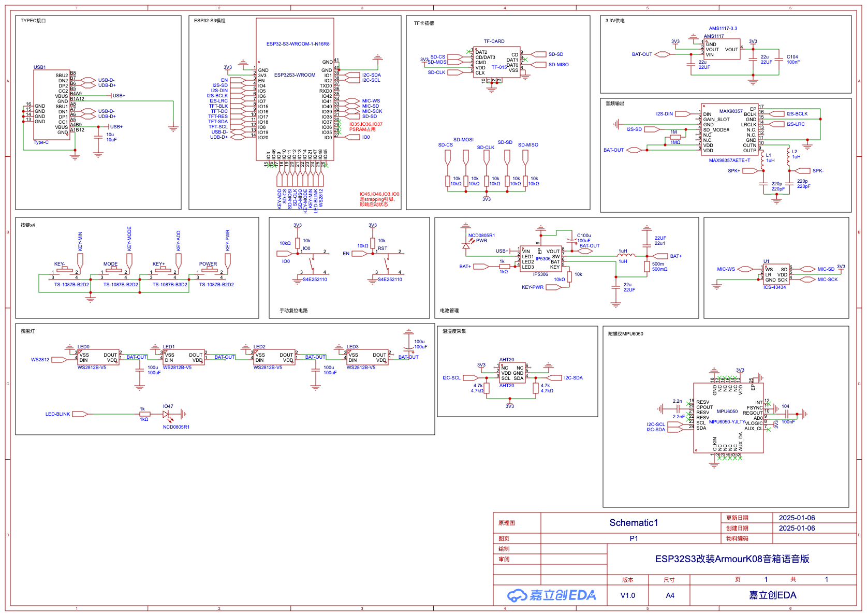This screenshot has width=867, height=616.
Task: Click the Type-C label under the USB connector
Action: [41, 142]
